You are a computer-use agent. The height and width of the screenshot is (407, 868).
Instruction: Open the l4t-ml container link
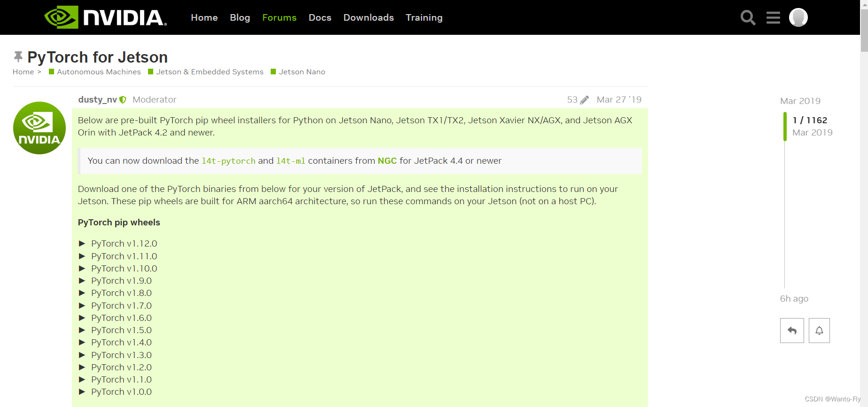click(290, 161)
